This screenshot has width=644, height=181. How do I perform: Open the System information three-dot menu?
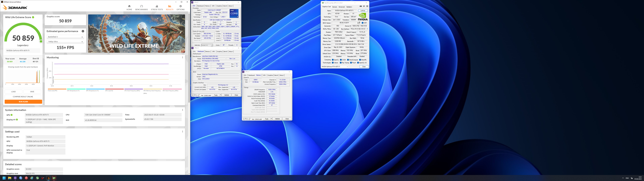[x=183, y=110]
